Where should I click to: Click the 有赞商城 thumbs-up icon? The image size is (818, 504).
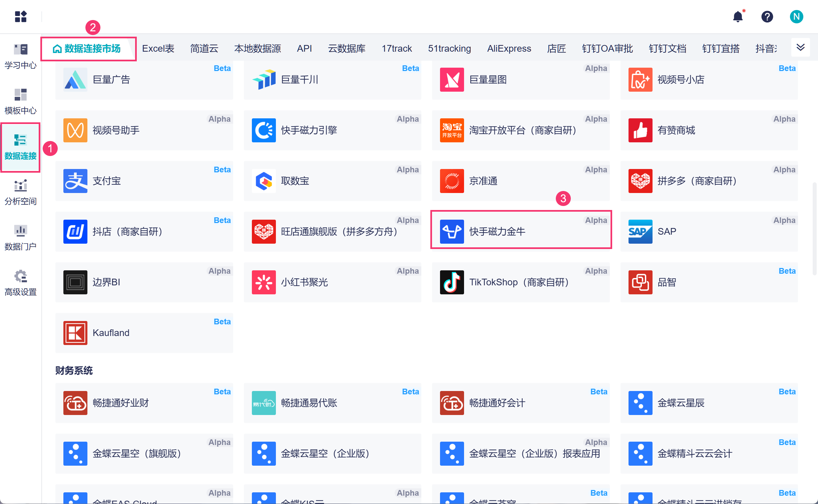(641, 130)
